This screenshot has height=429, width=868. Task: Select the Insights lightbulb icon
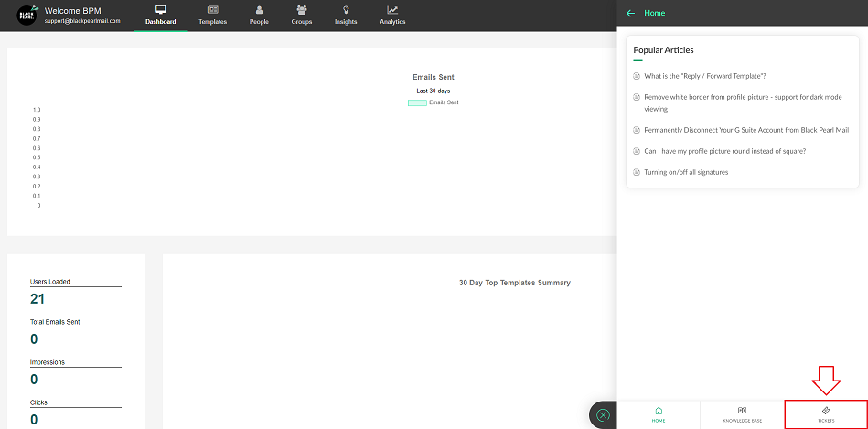[x=346, y=10]
